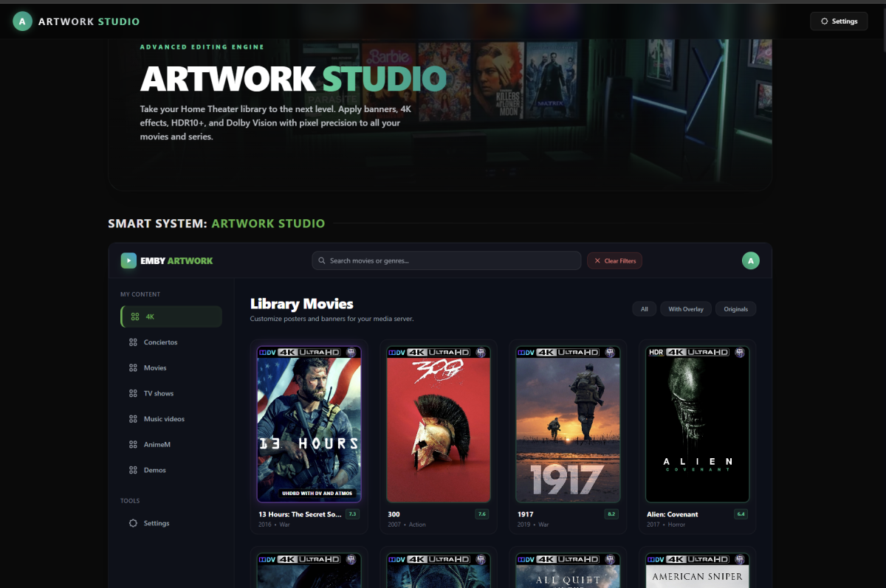
Task: Open the Demos library
Action: 171,470
